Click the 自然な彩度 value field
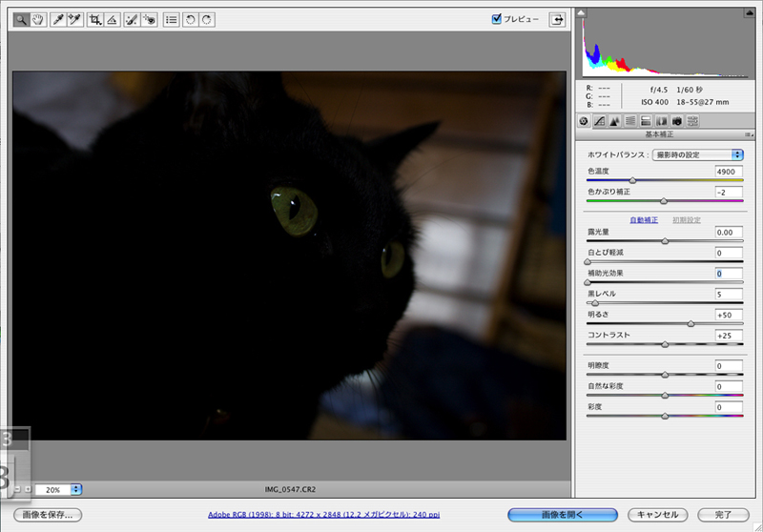 pyautogui.click(x=729, y=386)
